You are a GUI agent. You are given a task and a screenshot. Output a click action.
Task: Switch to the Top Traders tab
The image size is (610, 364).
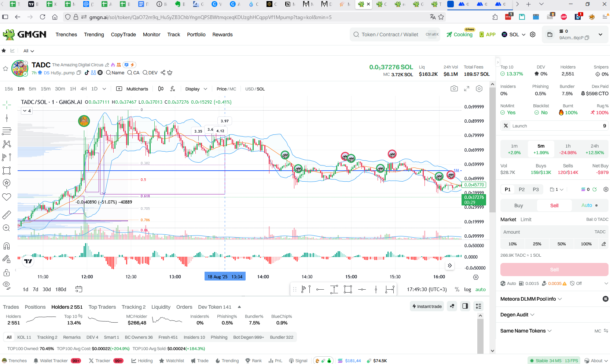[x=102, y=307]
